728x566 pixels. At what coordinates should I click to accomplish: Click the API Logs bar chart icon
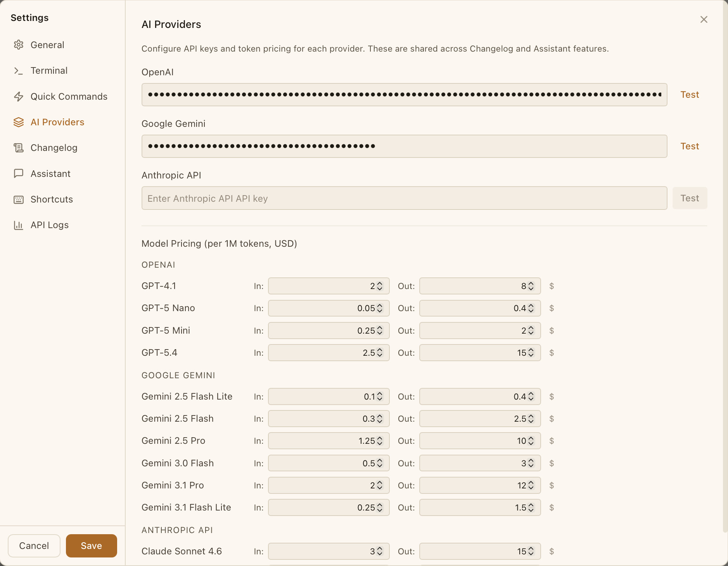tap(19, 225)
